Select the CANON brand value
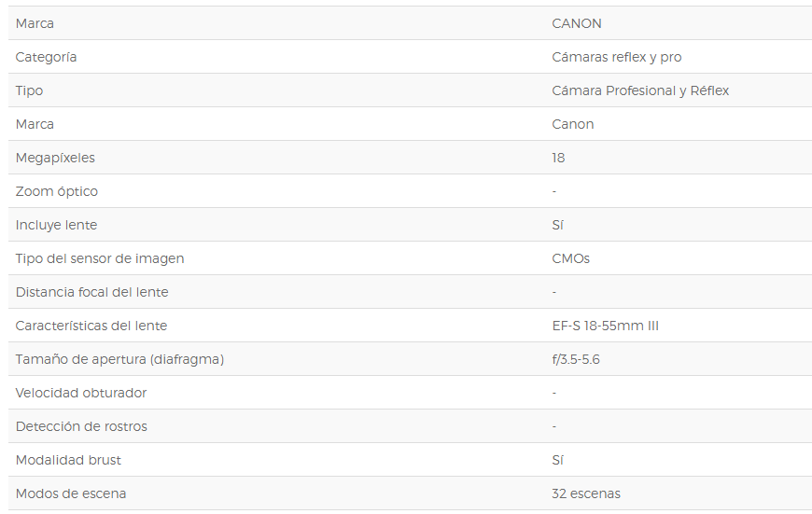Screen dimensions: 812x514 tap(577, 23)
